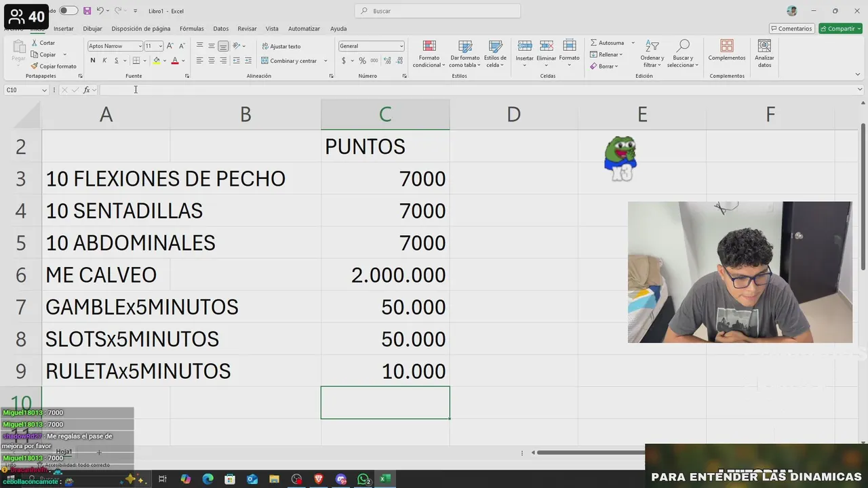
Task: Click the text orientation icon
Action: tap(237, 46)
